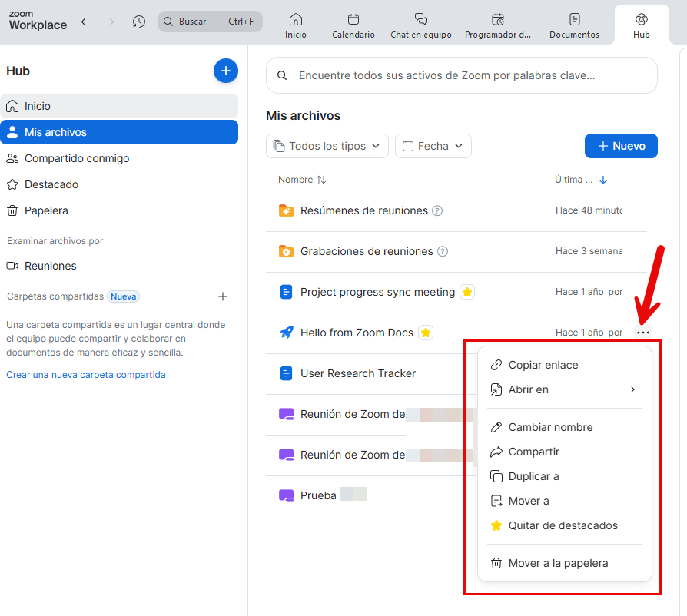Go back with the left arrow
Viewport: 687px width, 616px height.
click(83, 22)
